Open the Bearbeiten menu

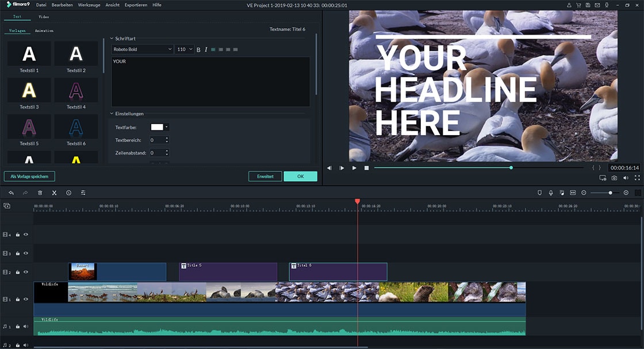point(62,5)
